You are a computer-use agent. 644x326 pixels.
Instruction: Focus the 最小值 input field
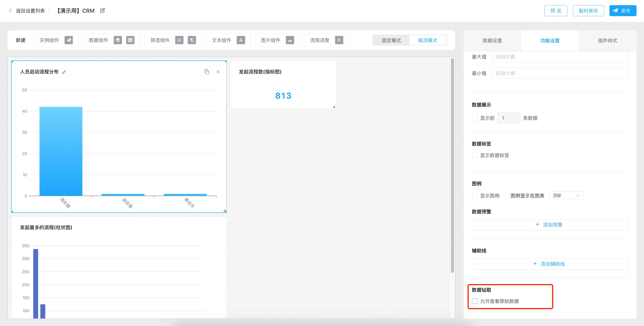coord(560,73)
